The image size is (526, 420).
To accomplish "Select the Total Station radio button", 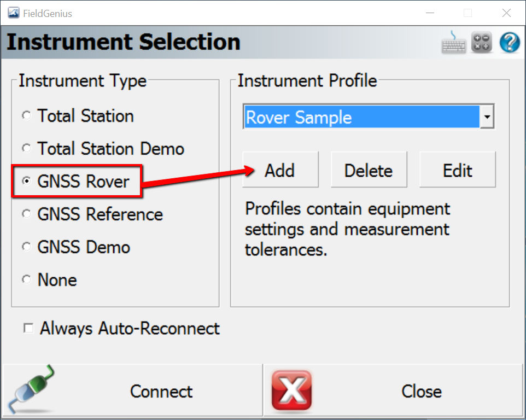I will [26, 116].
